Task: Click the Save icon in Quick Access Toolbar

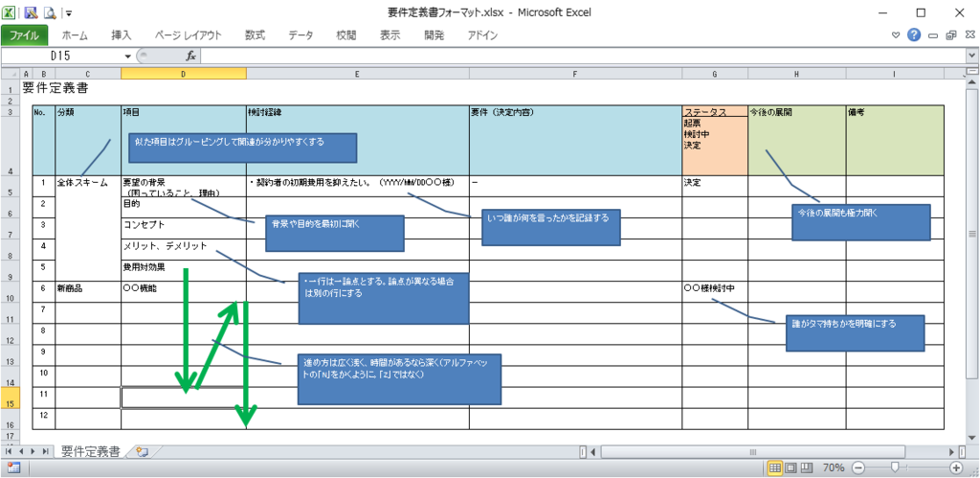Action: click(31, 11)
